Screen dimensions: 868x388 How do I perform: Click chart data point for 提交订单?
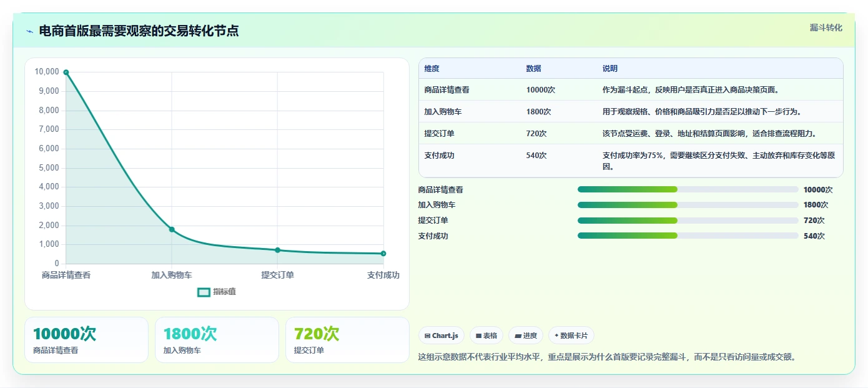click(x=277, y=250)
